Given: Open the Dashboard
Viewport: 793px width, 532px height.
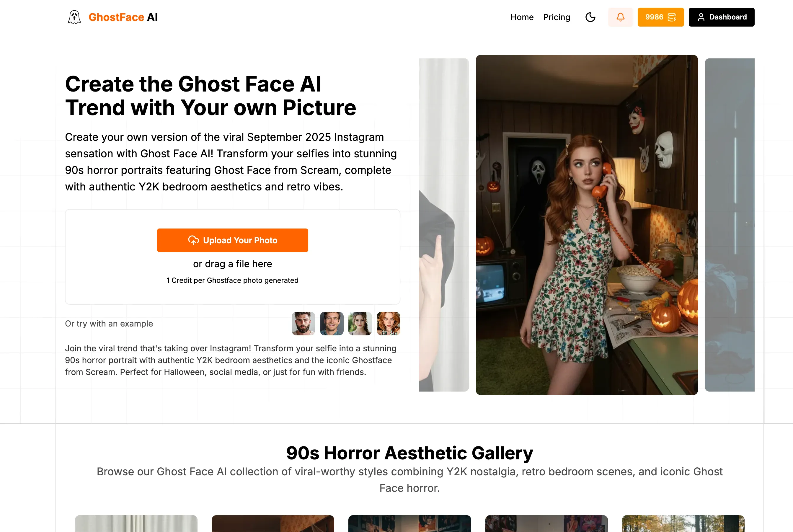Looking at the screenshot, I should coord(721,17).
